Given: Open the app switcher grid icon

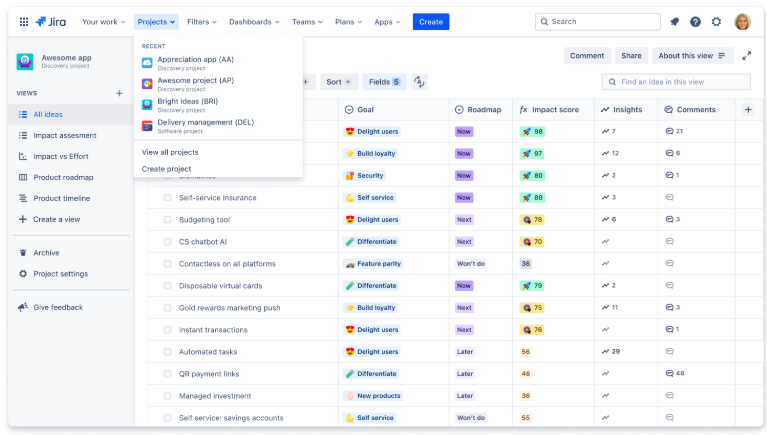Looking at the screenshot, I should point(23,22).
